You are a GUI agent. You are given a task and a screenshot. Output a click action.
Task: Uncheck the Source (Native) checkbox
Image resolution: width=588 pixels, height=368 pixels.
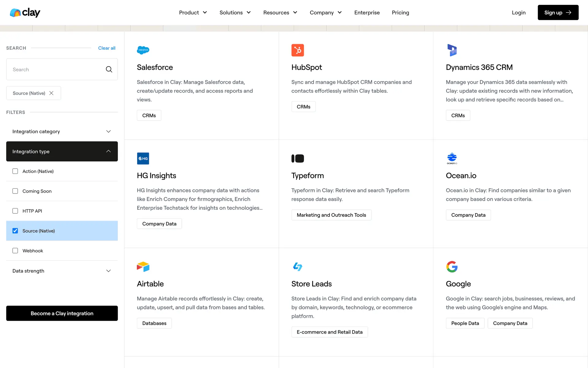click(15, 231)
